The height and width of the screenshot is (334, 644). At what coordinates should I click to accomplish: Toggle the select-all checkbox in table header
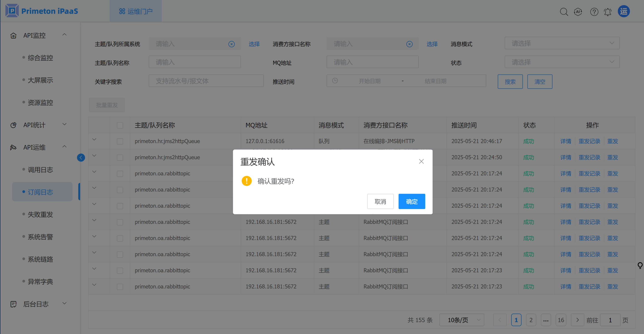(120, 125)
